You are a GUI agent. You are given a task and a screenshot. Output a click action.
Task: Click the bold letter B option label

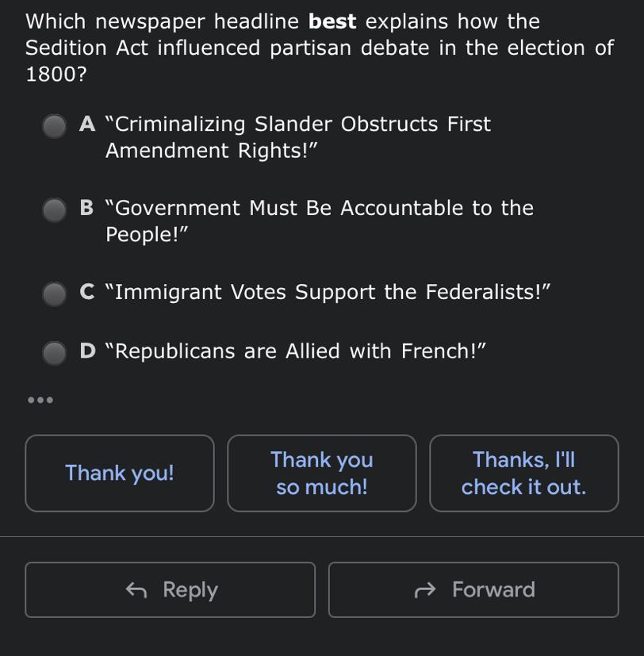click(x=87, y=209)
